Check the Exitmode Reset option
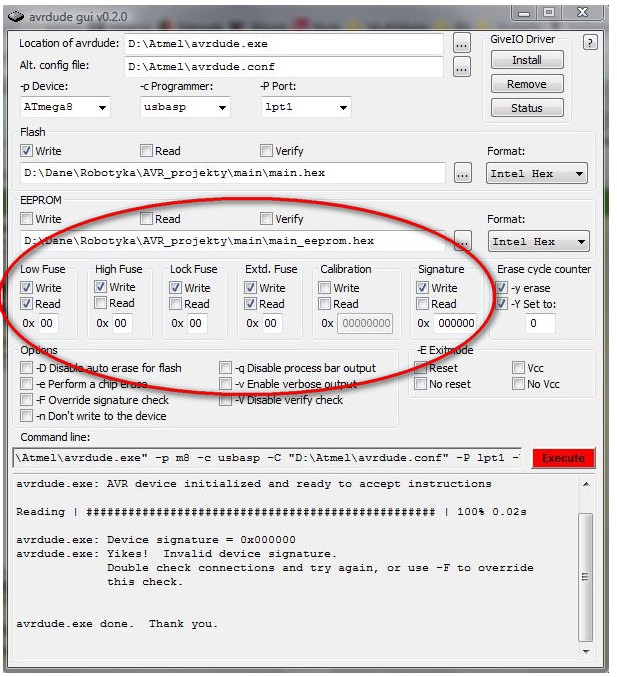Image resolution: width=617 pixels, height=677 pixels. (421, 368)
